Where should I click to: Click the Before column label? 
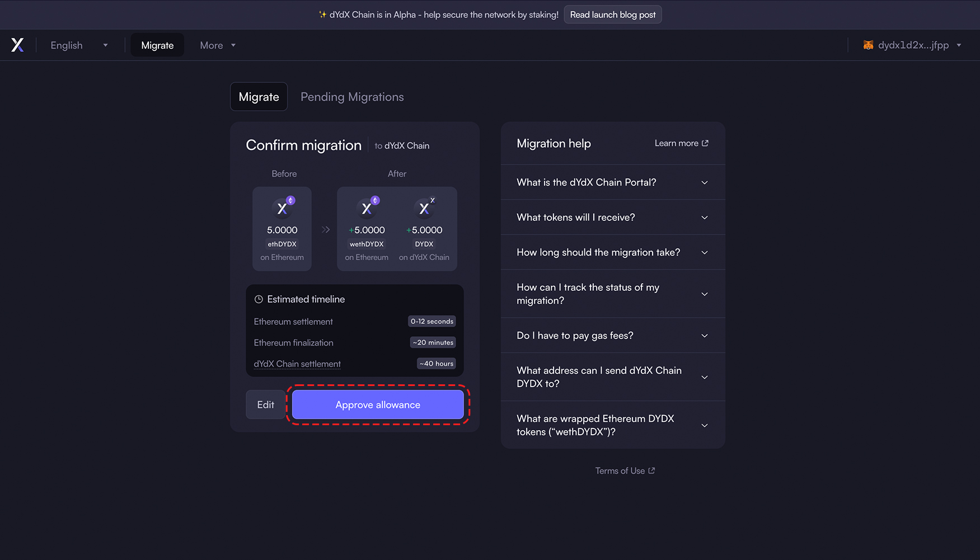pyautogui.click(x=284, y=174)
